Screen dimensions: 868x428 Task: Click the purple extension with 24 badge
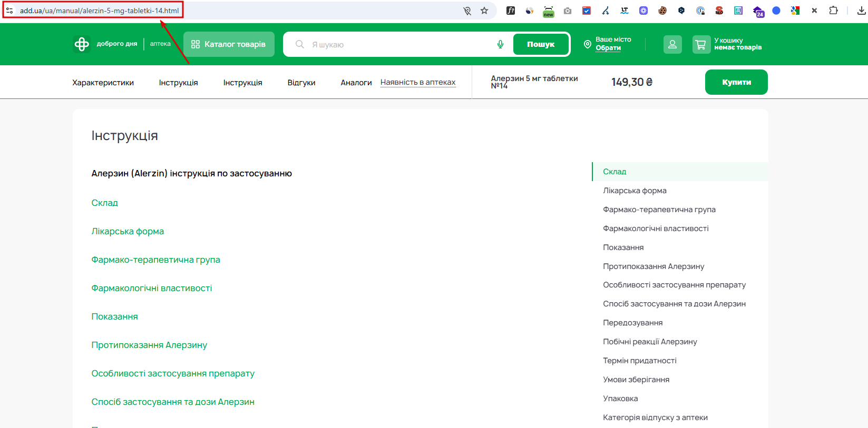[758, 12]
